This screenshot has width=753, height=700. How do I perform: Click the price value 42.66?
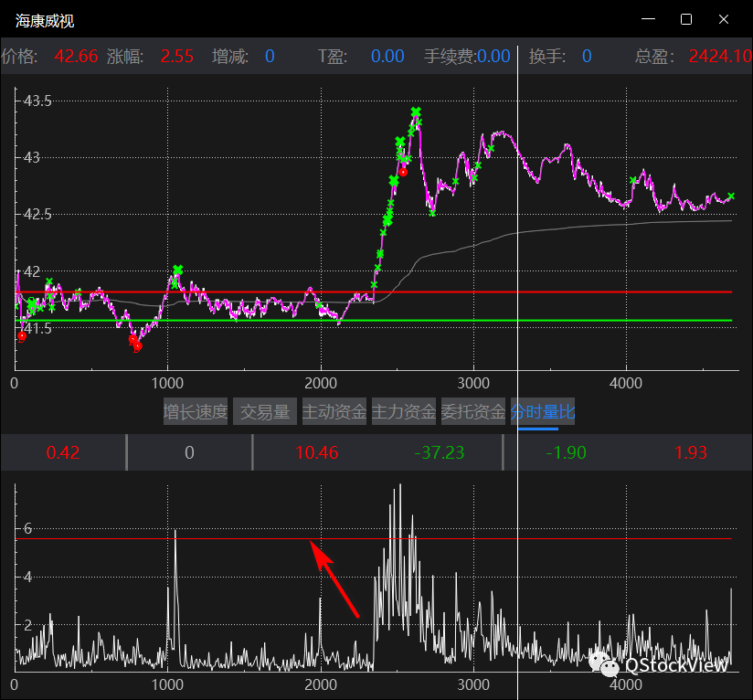click(x=76, y=56)
